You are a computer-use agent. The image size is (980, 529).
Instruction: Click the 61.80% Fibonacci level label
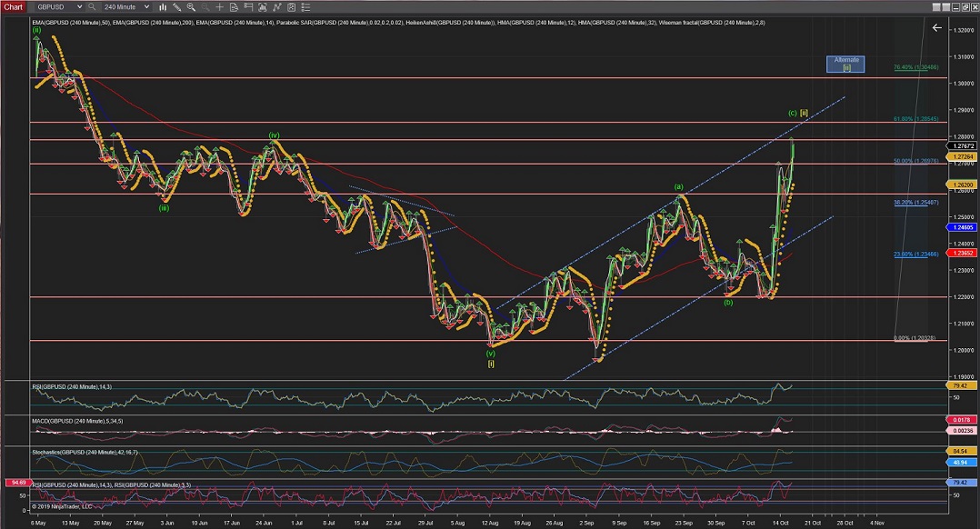[x=915, y=119]
